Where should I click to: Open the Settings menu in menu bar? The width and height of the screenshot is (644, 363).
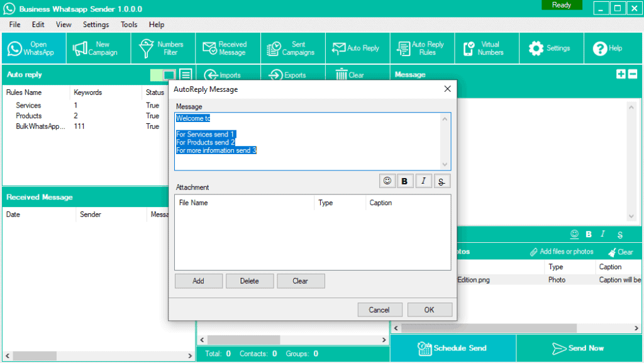pos(96,25)
